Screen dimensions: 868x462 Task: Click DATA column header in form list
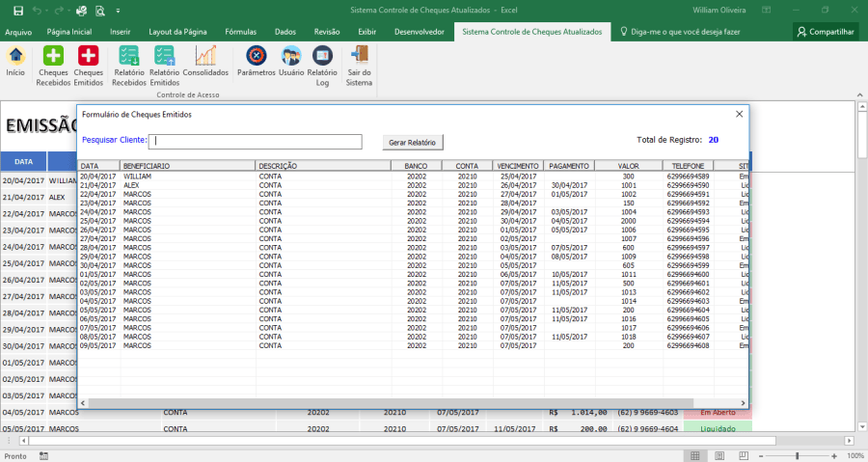coord(98,166)
